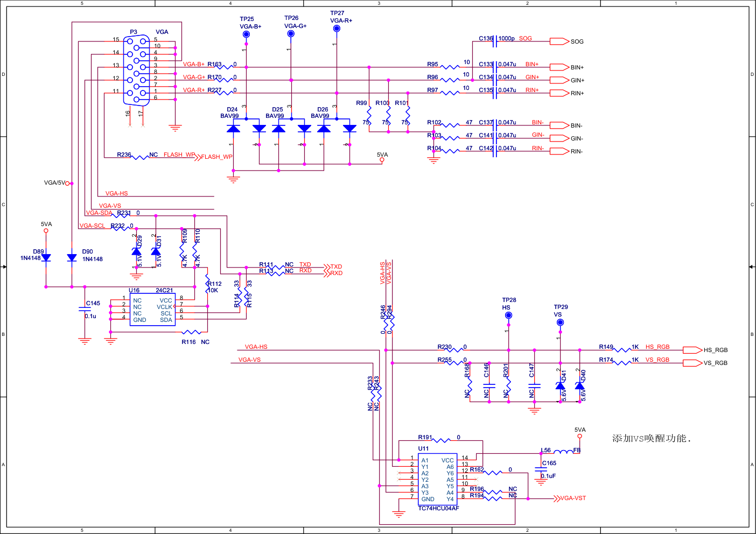The width and height of the screenshot is (756, 534).
Task: Click the TP25 VGA-B+ test point circle
Action: pos(246,34)
